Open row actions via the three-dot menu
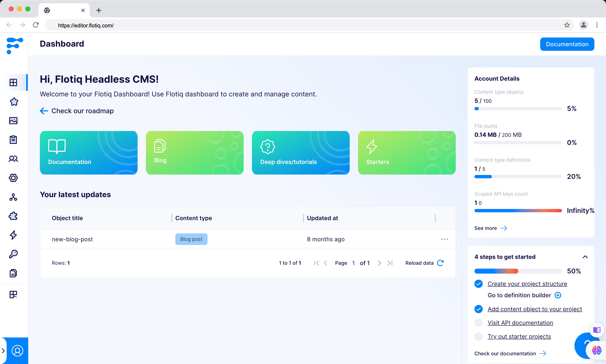The height and width of the screenshot is (364, 606). [x=444, y=239]
